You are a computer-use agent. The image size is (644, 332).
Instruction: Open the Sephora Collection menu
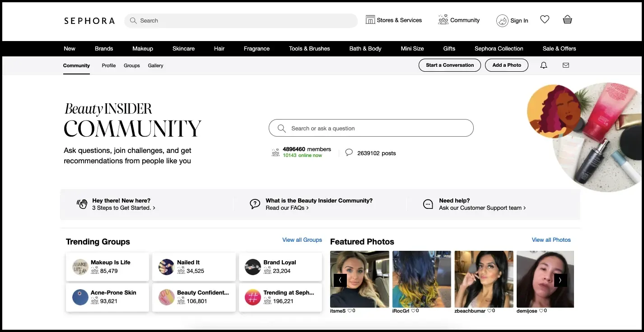[499, 49]
